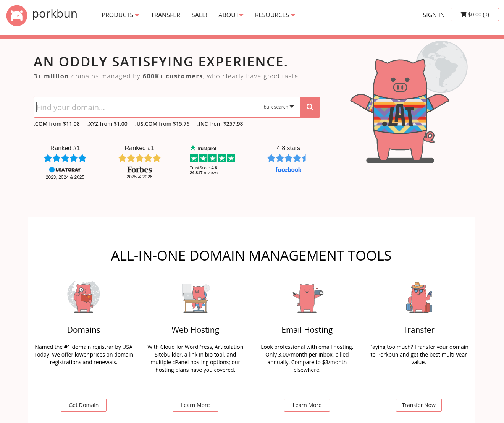Click the "2025 & 2026" text under Forbes
Viewport: 504px width, 423px height.
click(139, 177)
